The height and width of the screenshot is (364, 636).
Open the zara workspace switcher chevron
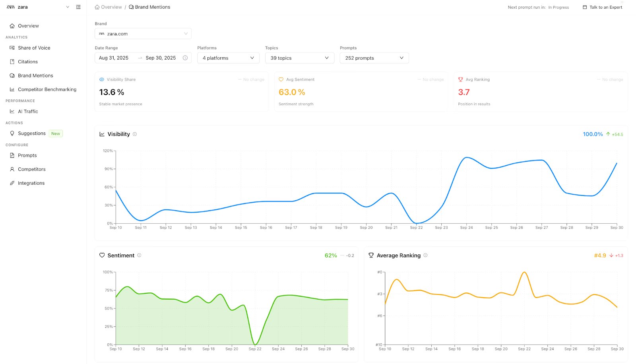(68, 7)
